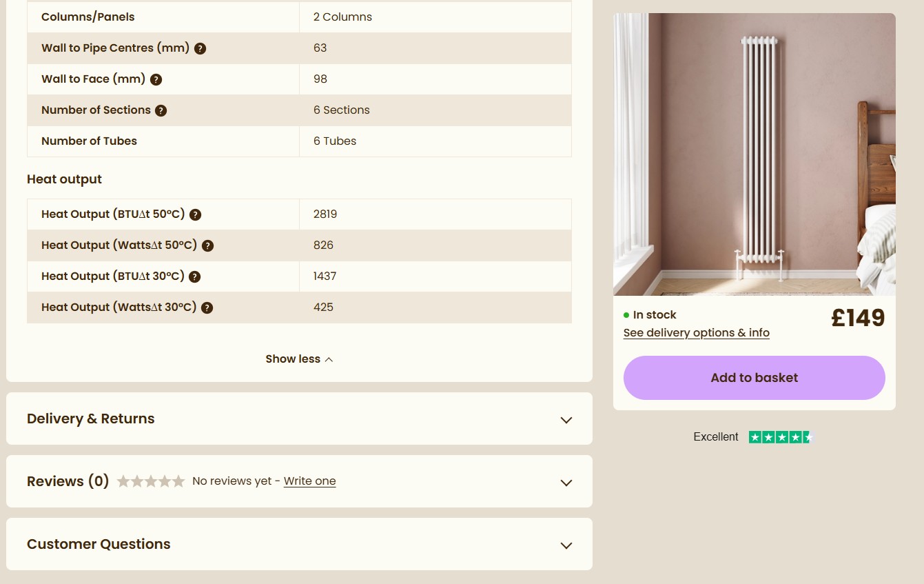The image size is (924, 584).
Task: Open help icon for BTU Δt 30°C
Action: [194, 276]
